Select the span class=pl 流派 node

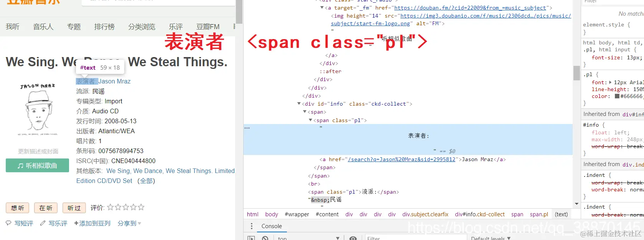tap(353, 192)
